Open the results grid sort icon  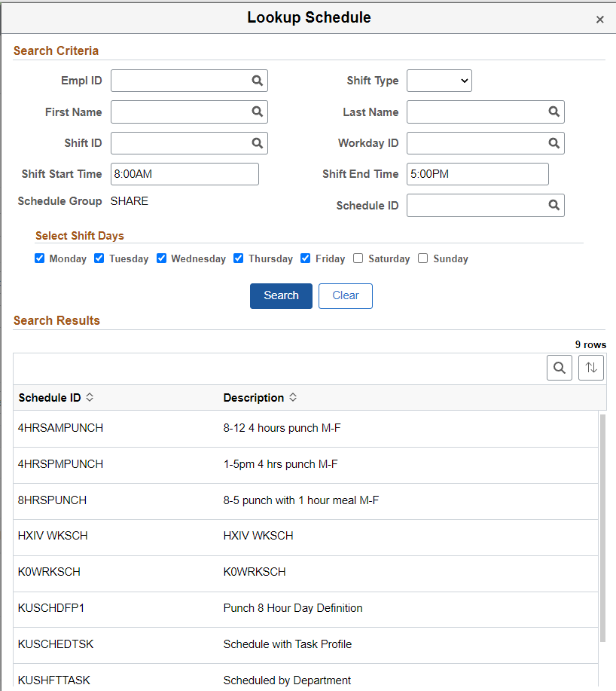tap(591, 368)
